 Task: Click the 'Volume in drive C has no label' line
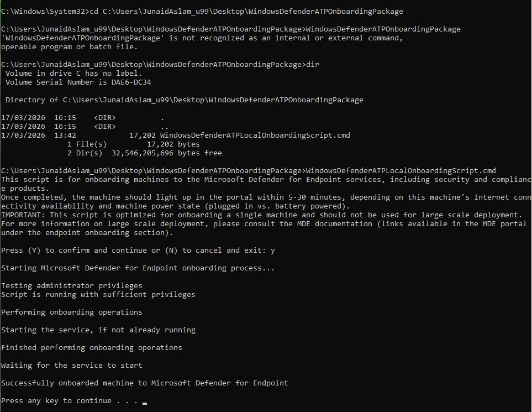73,74
